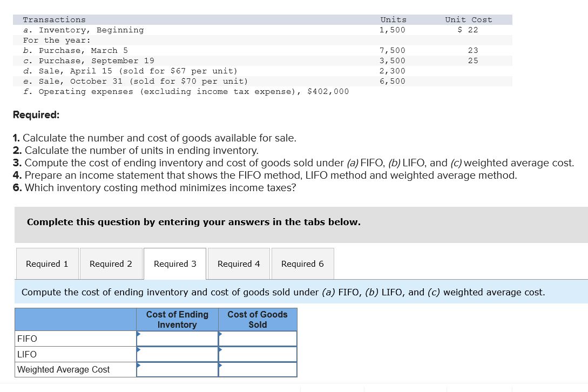This screenshot has height=392, width=588.
Task: Click the Cost of Goods Sold column header
Action: (257, 320)
